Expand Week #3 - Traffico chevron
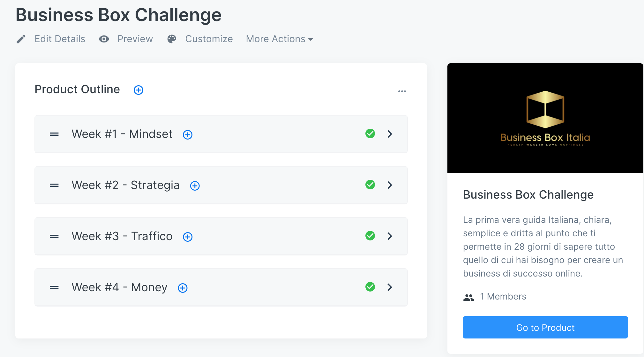The width and height of the screenshot is (644, 357). click(x=390, y=236)
